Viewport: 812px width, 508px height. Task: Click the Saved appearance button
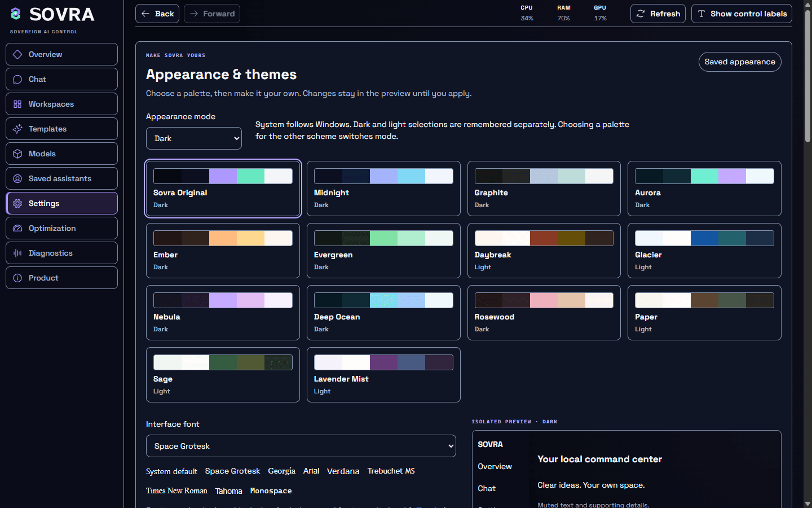click(x=740, y=62)
